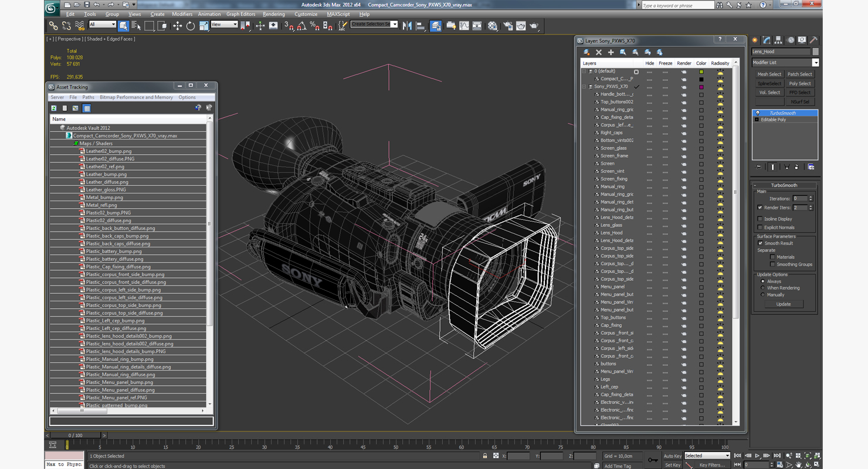Select the Select and Link tool
This screenshot has height=469, width=868.
53,26
